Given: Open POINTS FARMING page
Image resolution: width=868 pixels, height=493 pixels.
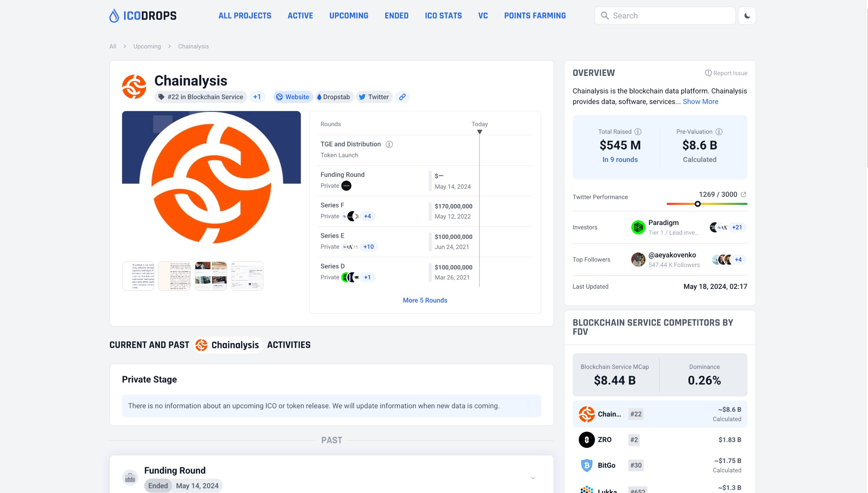Looking at the screenshot, I should tap(535, 16).
